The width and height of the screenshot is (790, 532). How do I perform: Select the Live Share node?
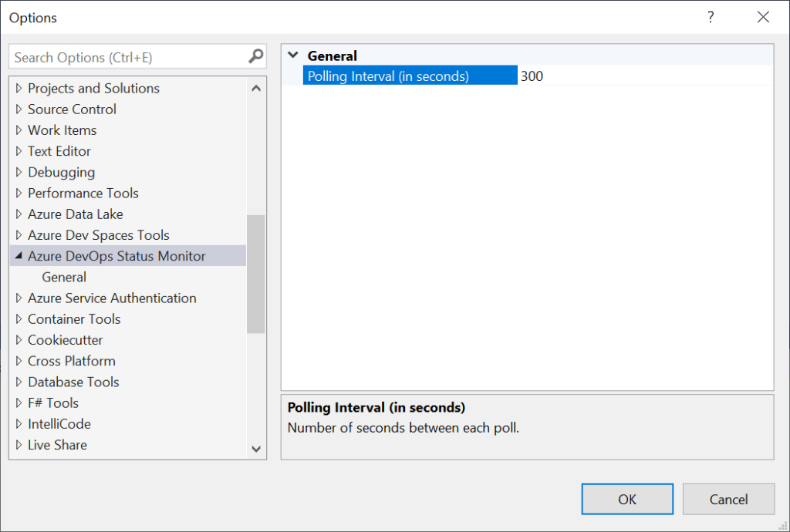(x=57, y=444)
